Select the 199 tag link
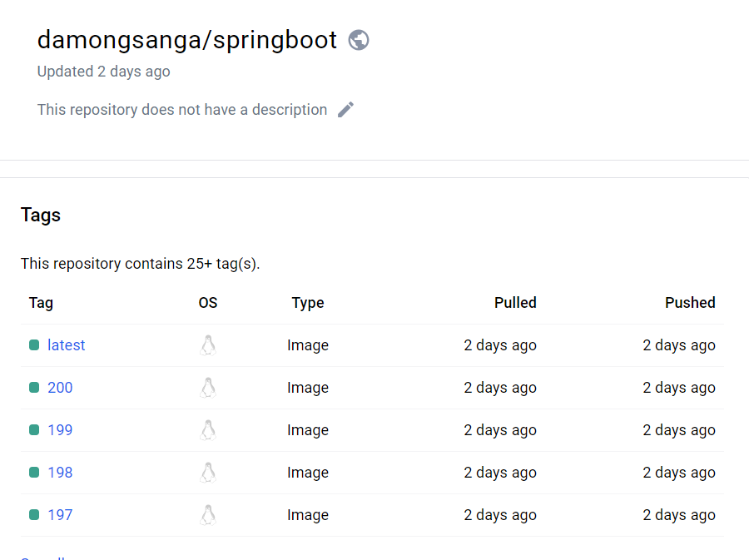The width and height of the screenshot is (749, 560). (60, 430)
